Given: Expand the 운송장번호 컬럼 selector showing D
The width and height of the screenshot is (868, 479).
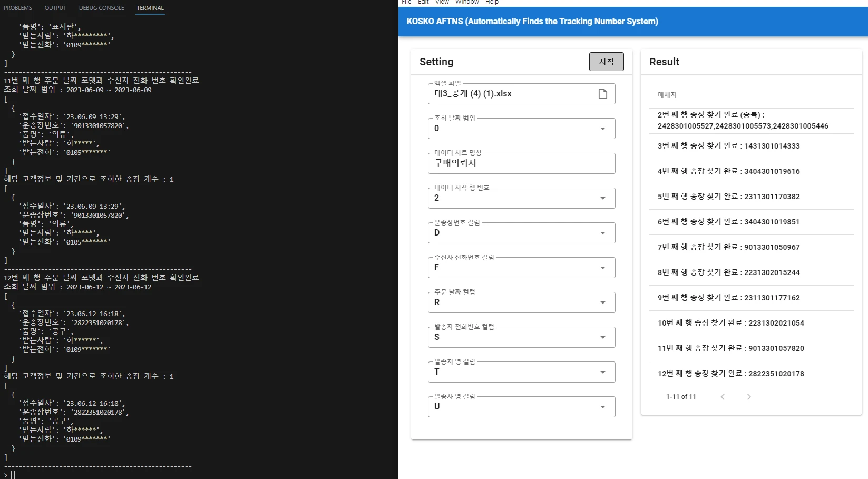Looking at the screenshot, I should (x=603, y=232).
